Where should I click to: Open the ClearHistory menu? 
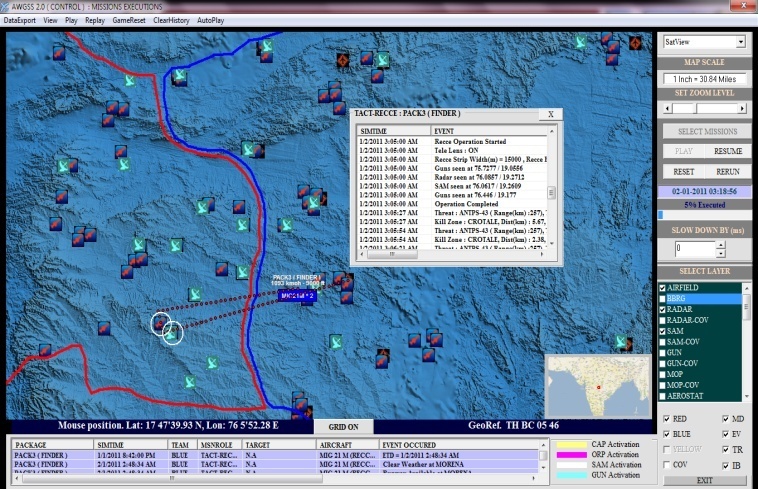click(x=171, y=20)
